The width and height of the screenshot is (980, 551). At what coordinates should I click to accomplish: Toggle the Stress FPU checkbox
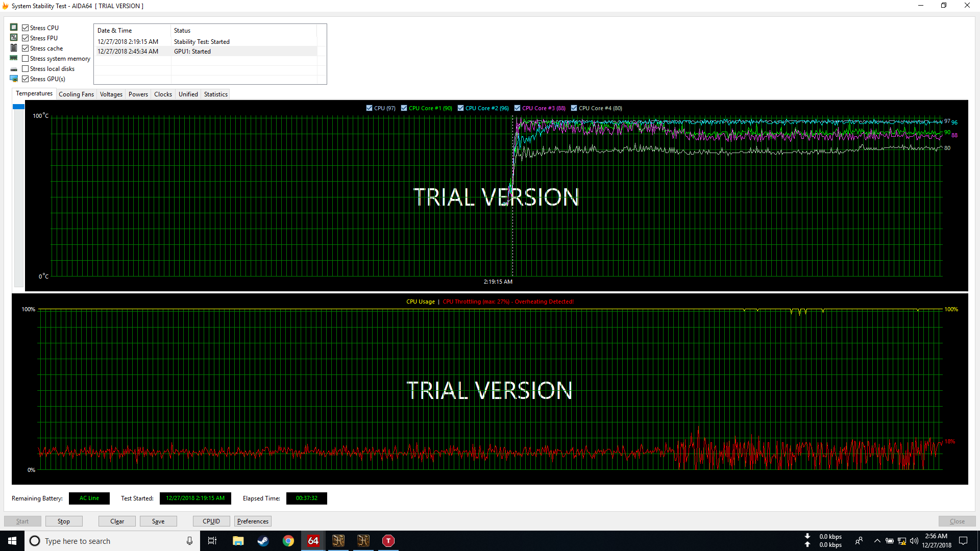coord(25,38)
